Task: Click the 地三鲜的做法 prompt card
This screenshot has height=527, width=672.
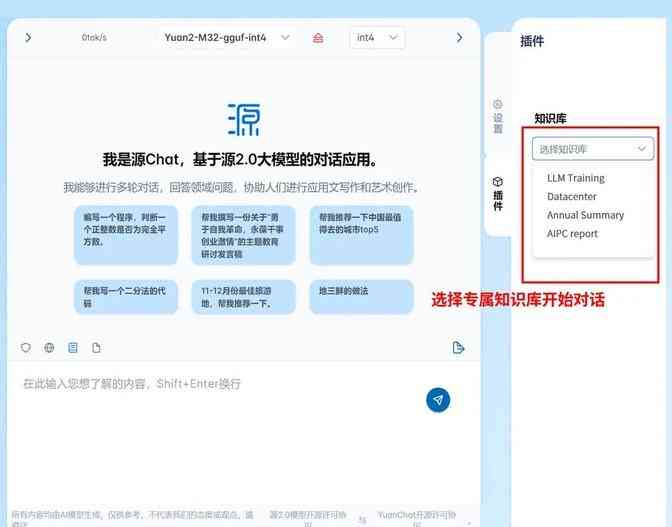Action: coord(361,297)
